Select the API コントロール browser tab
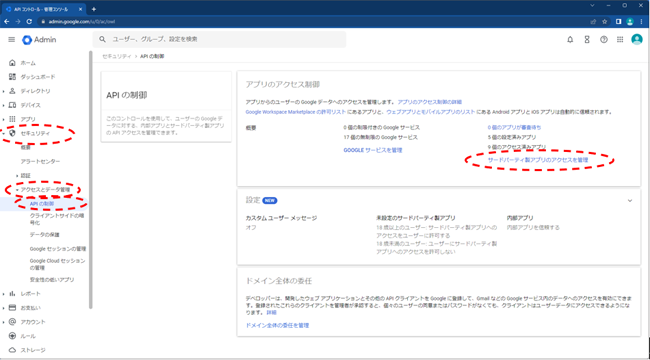Screen dimensions: 650x360 pyautogui.click(x=43, y=9)
